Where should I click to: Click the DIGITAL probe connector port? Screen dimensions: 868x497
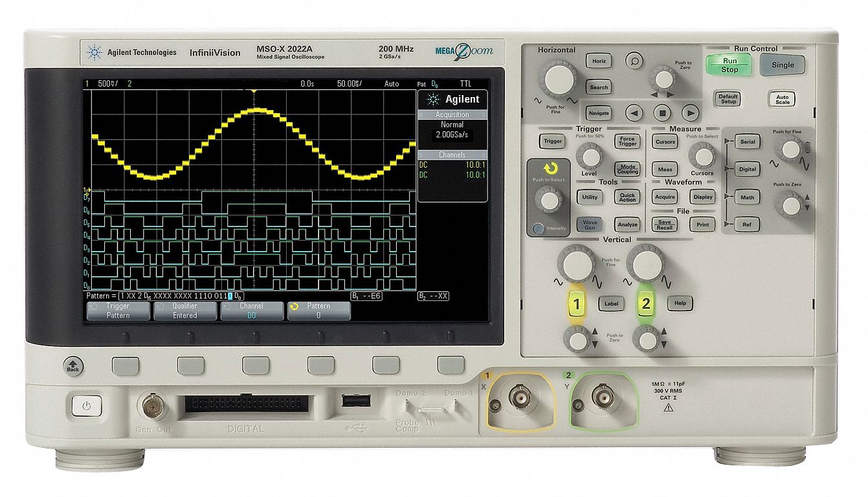point(246,404)
